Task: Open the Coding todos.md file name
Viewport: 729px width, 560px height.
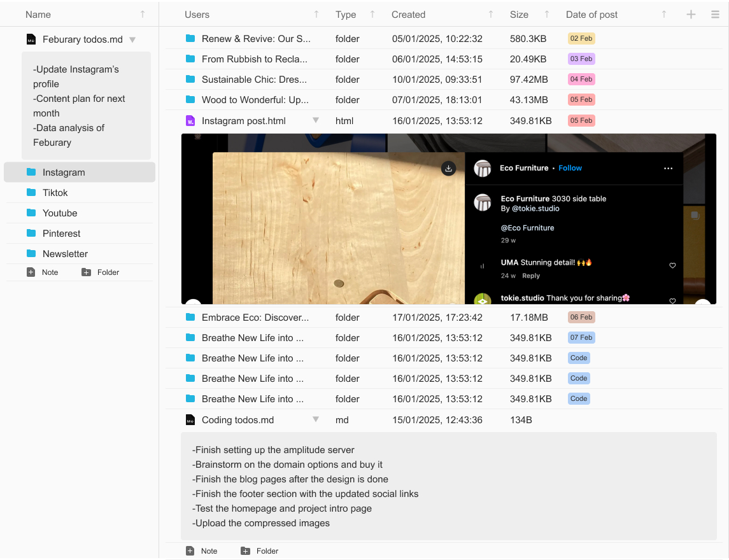Action: click(237, 420)
